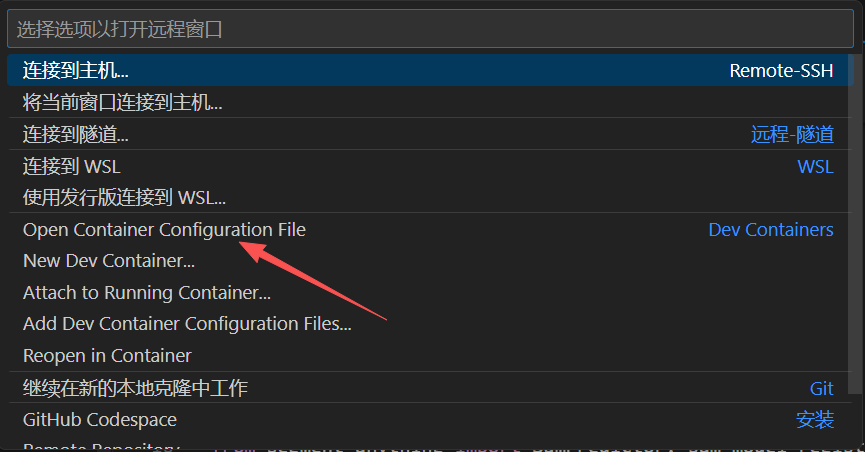
Task: Open Container Configuration File entry
Action: pos(430,229)
